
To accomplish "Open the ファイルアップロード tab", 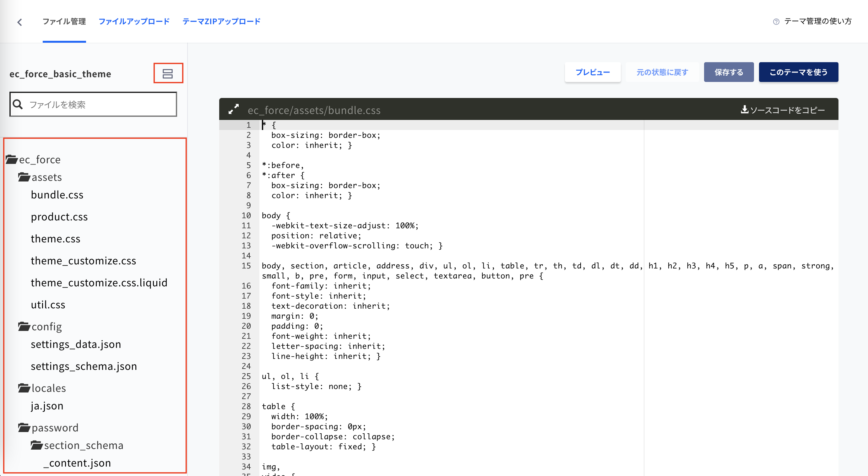I will pyautogui.click(x=134, y=22).
